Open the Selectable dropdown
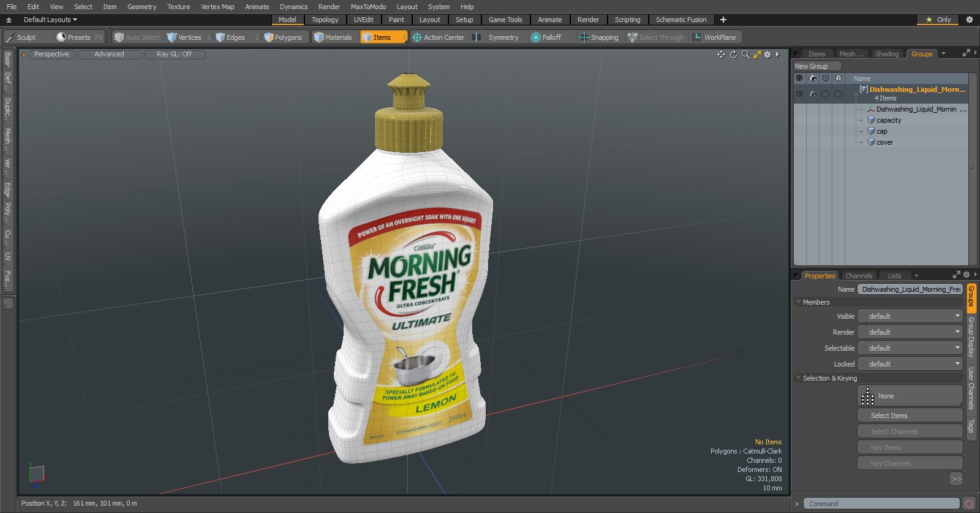 pos(910,348)
